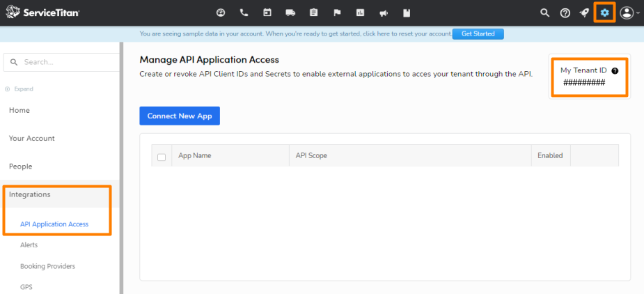Open the Follow Up flag icon

[337, 13]
